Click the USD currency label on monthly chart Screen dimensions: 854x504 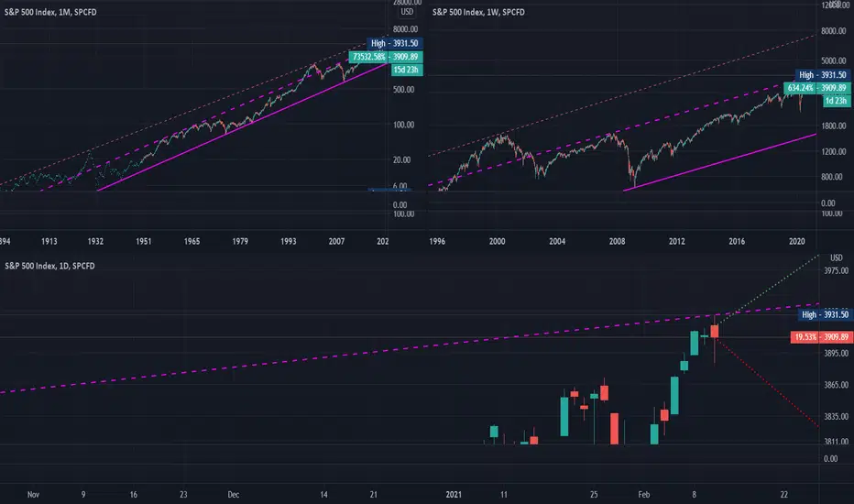pyautogui.click(x=407, y=12)
